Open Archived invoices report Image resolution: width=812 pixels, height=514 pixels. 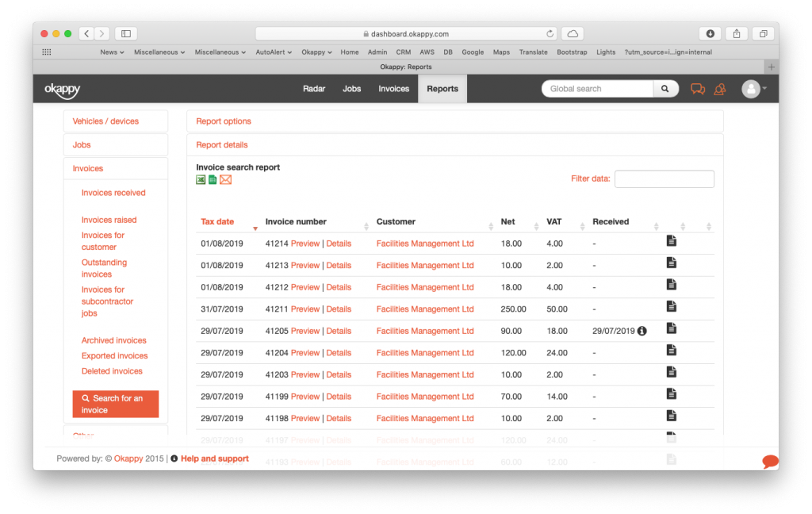114,340
